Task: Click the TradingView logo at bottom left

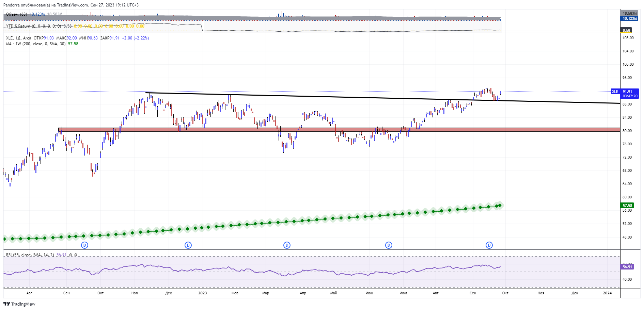Action: click(x=19, y=304)
